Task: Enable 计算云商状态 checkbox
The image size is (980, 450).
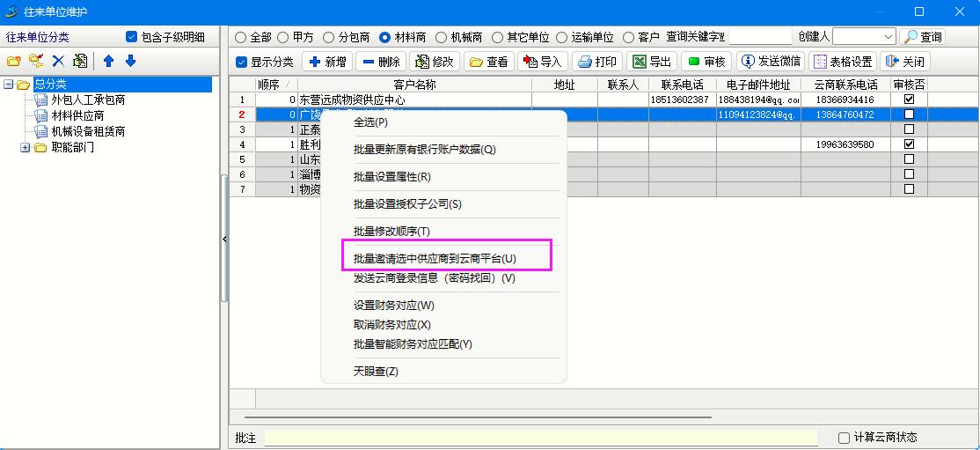Action: pyautogui.click(x=844, y=438)
